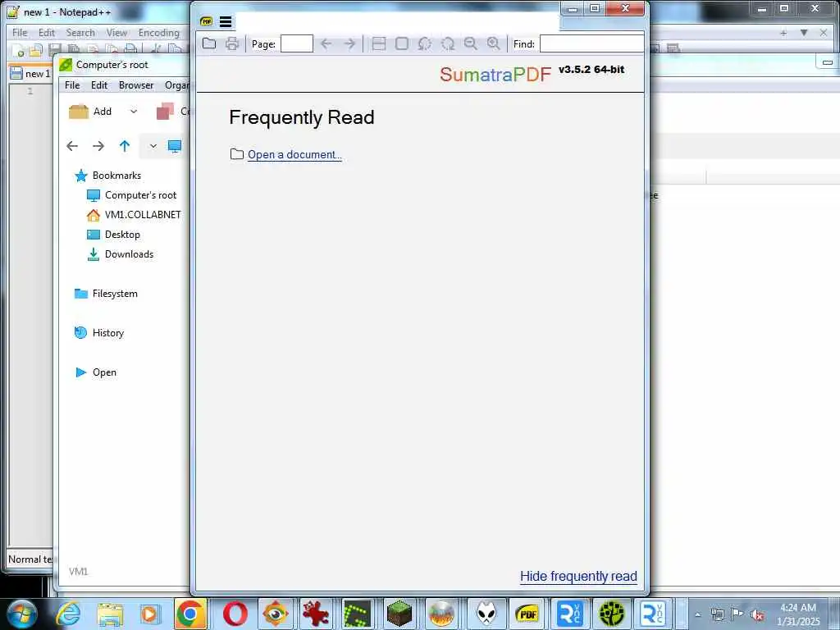This screenshot has height=630, width=840.
Task: Click the computer monitor icon in address bar
Action: (x=175, y=146)
